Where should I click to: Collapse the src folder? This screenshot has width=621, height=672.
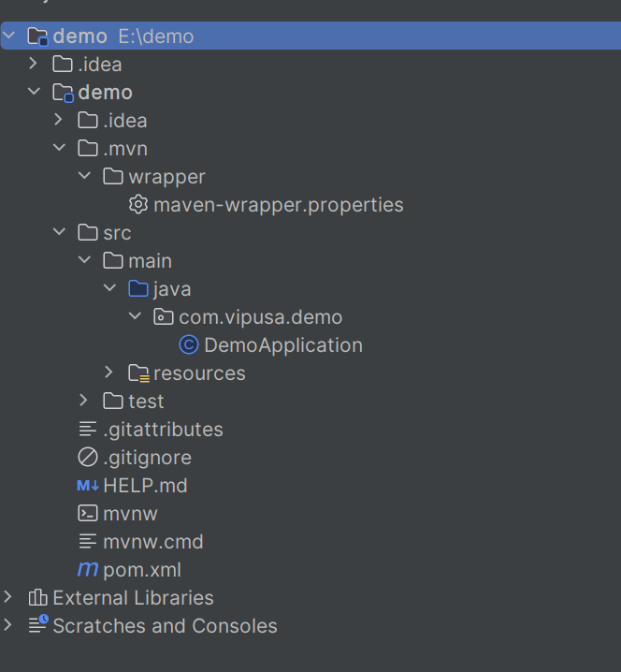point(59,232)
